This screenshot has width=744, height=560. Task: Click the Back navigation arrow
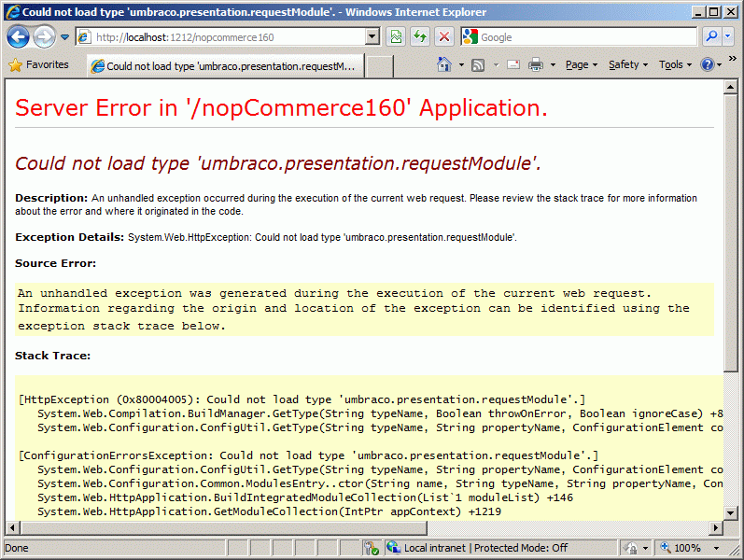[18, 36]
